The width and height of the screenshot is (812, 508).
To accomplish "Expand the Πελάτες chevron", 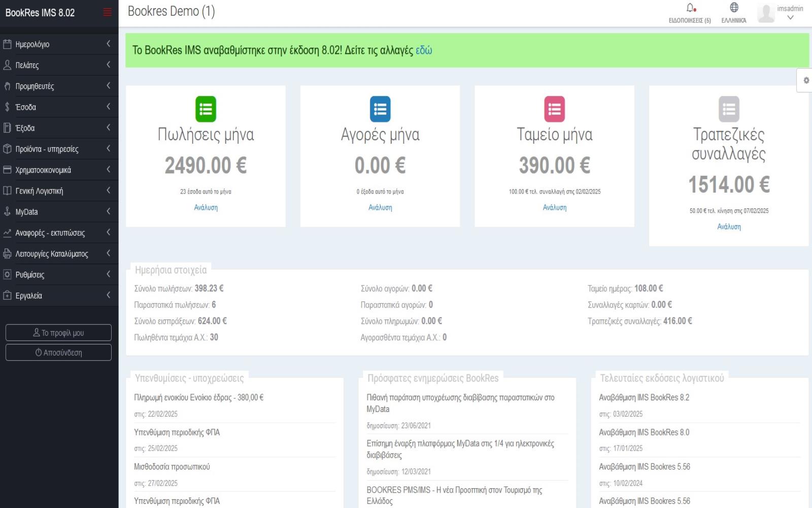I will pos(108,65).
